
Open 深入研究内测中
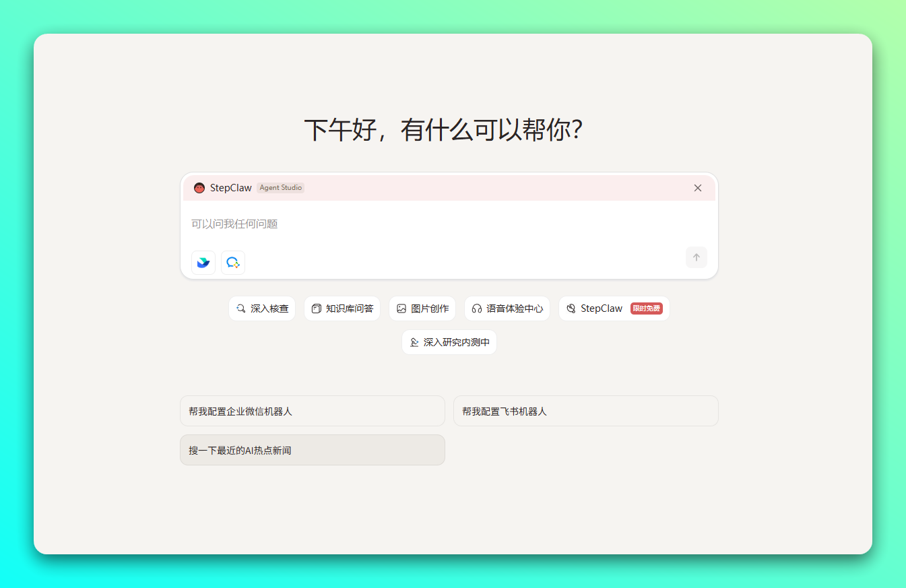point(449,342)
